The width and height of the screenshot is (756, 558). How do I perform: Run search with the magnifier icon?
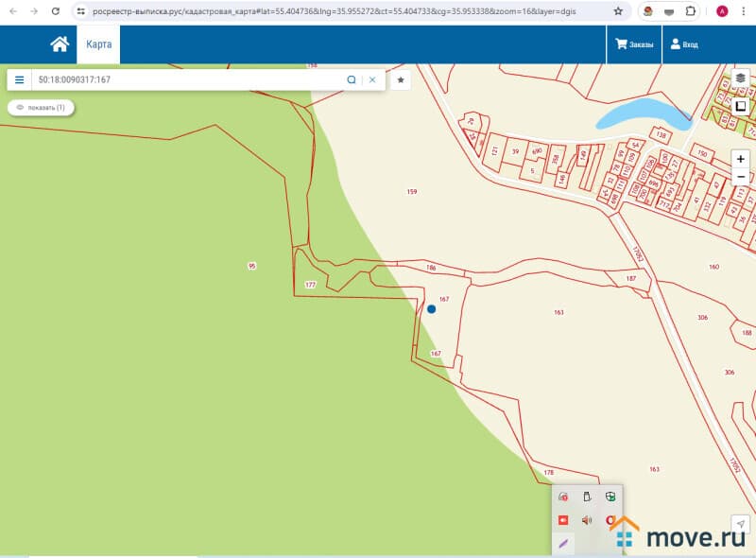352,80
